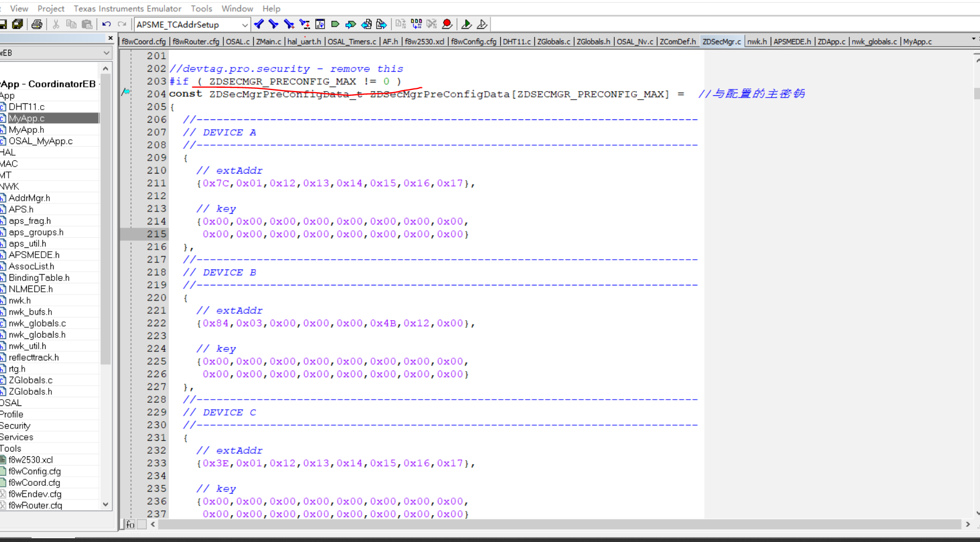
Task: Click the Print icon in toolbar
Action: click(36, 24)
